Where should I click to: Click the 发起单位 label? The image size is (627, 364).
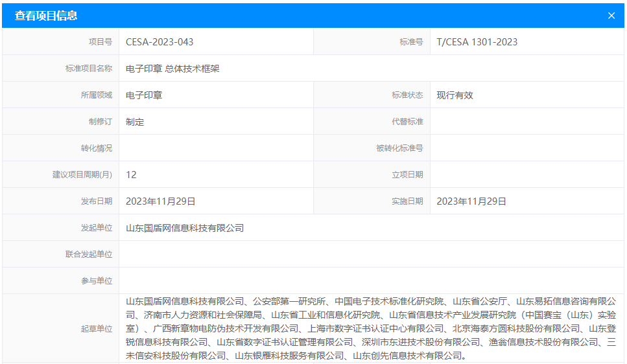tap(97, 228)
